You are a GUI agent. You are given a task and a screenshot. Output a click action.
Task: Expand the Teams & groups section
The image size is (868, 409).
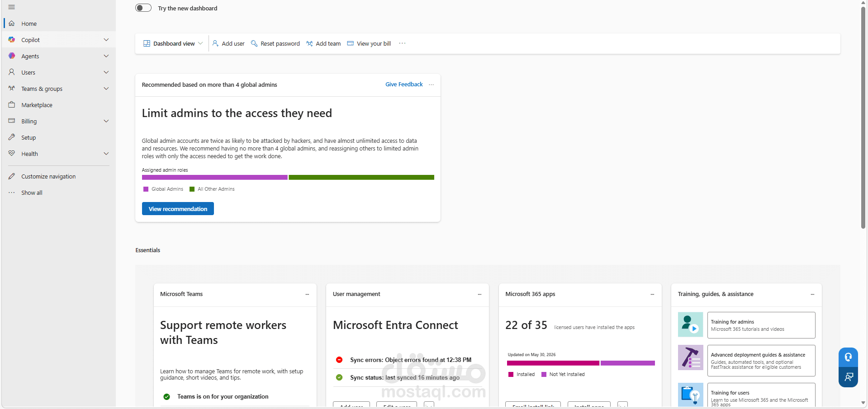[x=106, y=89]
